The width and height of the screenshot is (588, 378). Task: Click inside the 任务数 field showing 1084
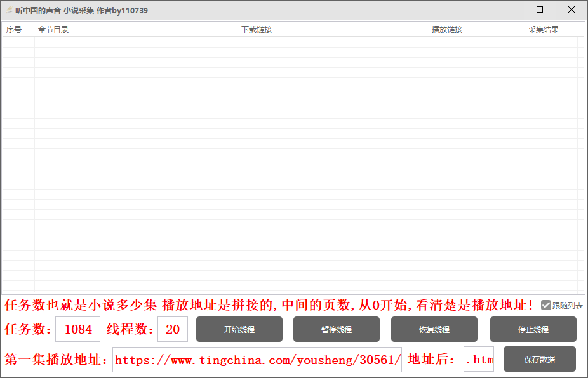(x=77, y=329)
